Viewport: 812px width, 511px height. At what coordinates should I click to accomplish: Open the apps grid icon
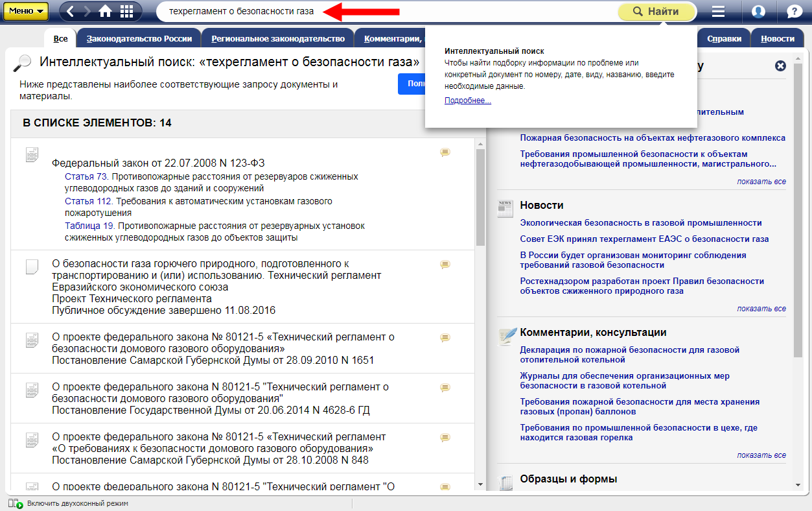pos(127,12)
